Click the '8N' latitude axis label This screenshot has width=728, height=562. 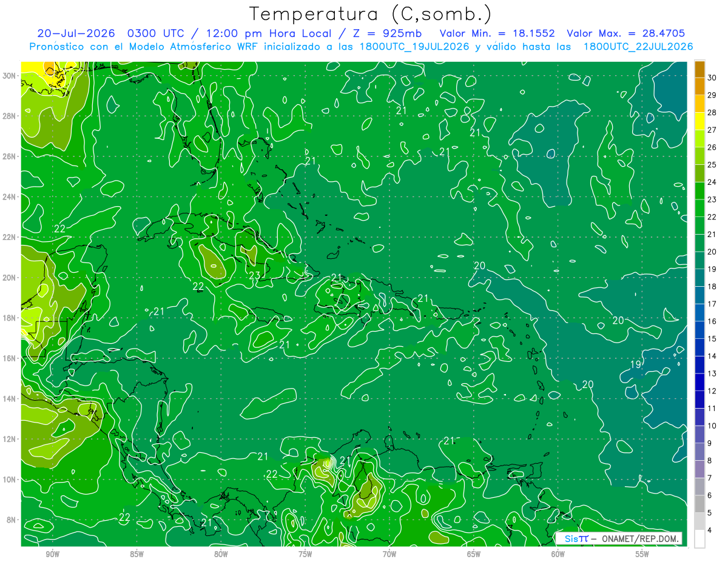(10, 520)
